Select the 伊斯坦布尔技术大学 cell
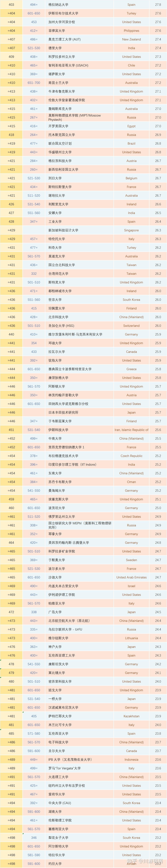 (x=63, y=14)
